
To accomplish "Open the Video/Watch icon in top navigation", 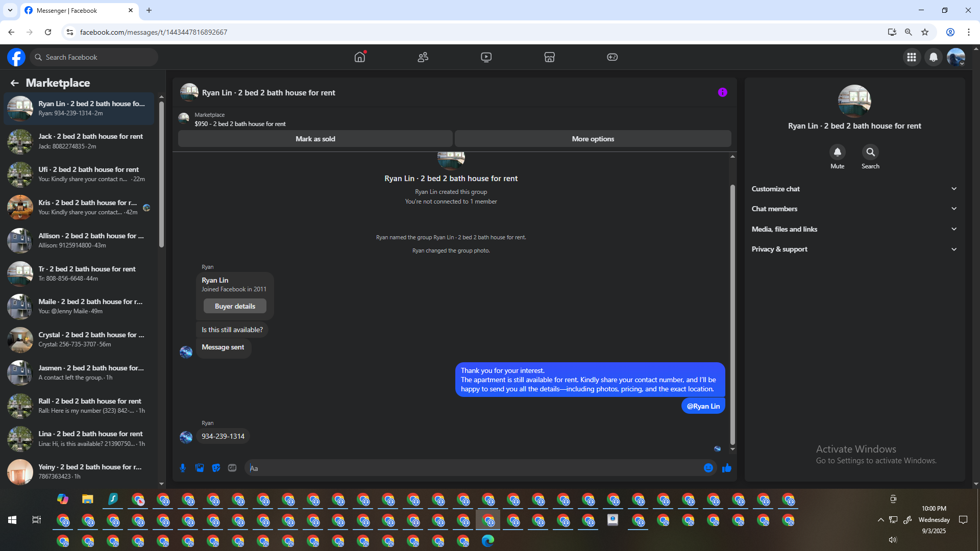I will pos(486,57).
